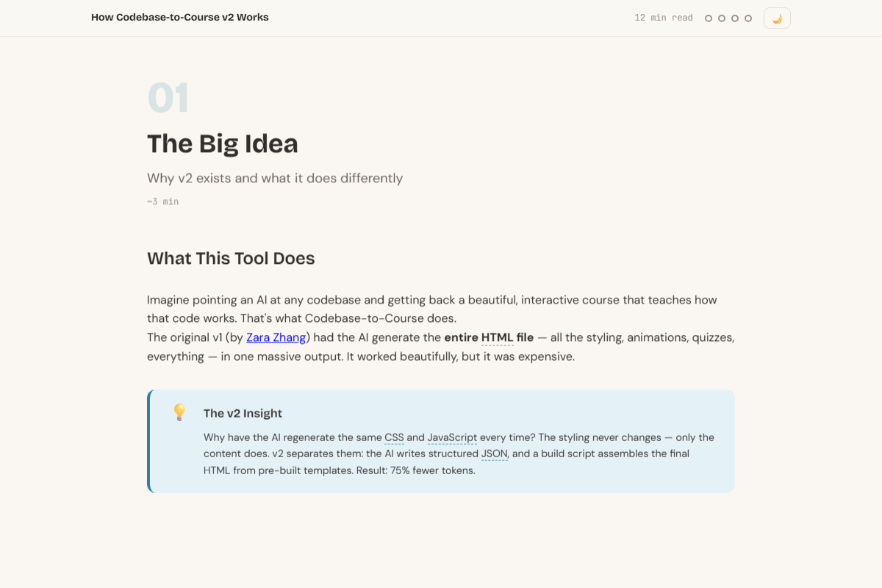882x588 pixels.
Task: Click the section subtitle about why v2 exists
Action: tap(275, 178)
